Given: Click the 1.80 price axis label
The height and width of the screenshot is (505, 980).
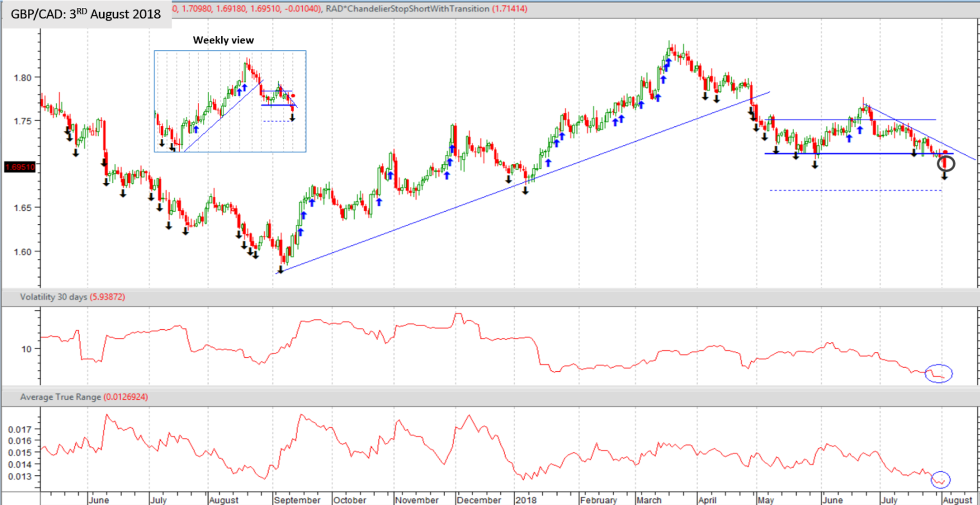Looking at the screenshot, I should tap(23, 77).
